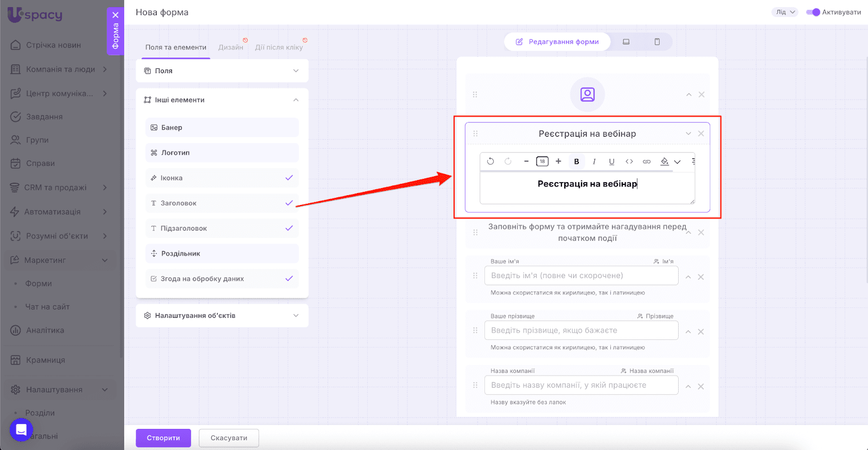Open Форми under Маркетинг
868x450 pixels.
(39, 284)
